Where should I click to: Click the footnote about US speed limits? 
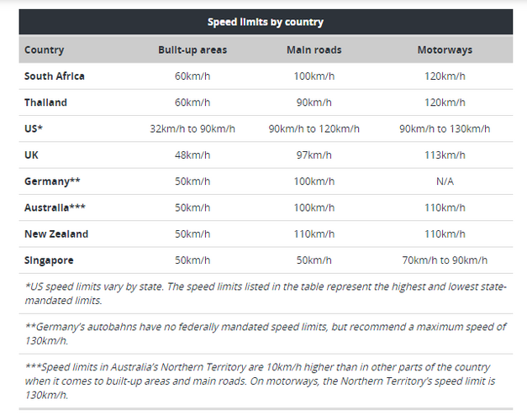click(x=266, y=293)
